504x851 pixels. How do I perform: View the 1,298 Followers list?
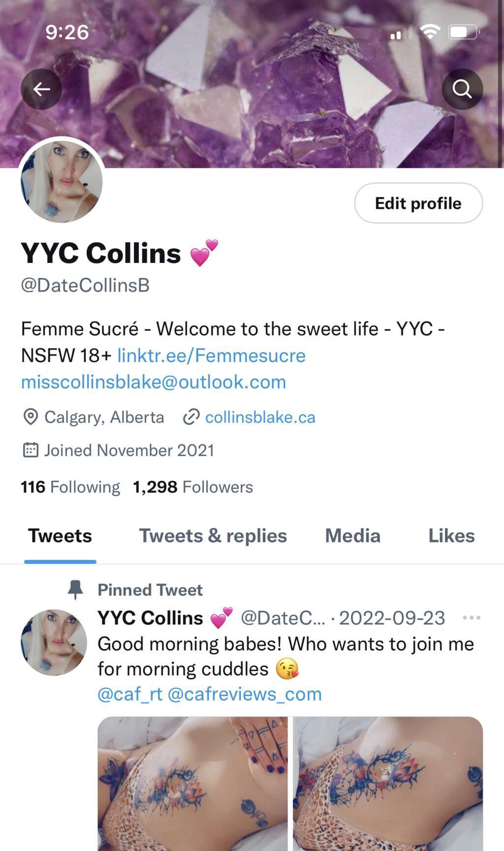(x=193, y=487)
